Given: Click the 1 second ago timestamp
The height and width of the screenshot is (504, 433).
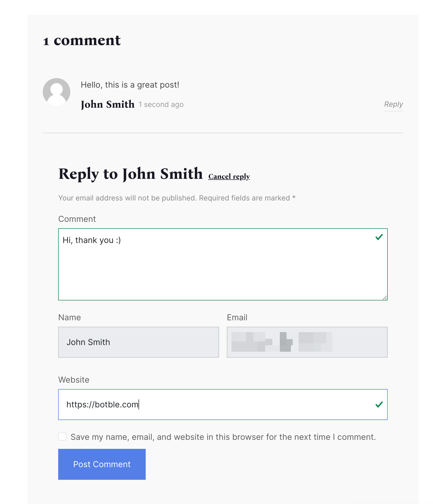Looking at the screenshot, I should click(x=161, y=104).
